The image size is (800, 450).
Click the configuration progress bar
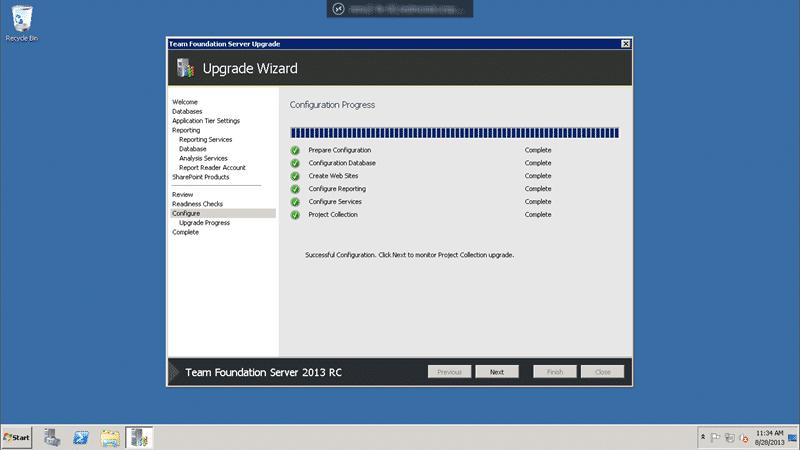coord(455,133)
